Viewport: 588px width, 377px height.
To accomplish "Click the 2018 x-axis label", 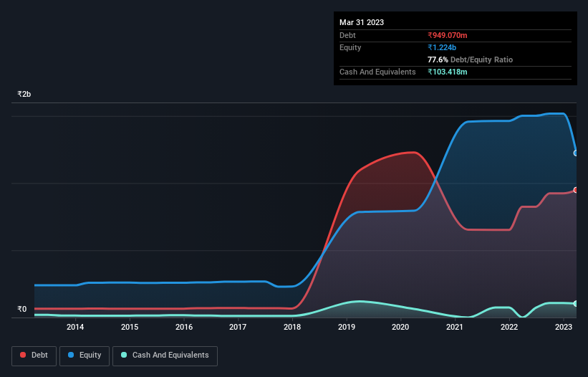I will point(292,327).
